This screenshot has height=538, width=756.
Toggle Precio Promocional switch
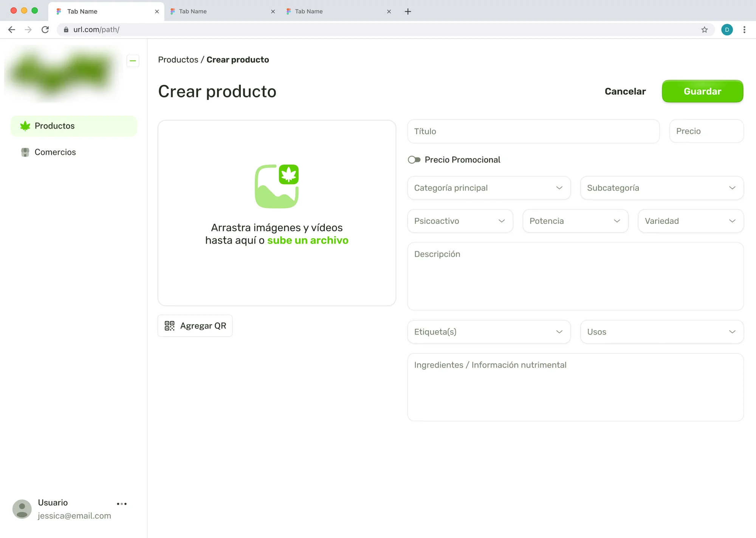(414, 160)
